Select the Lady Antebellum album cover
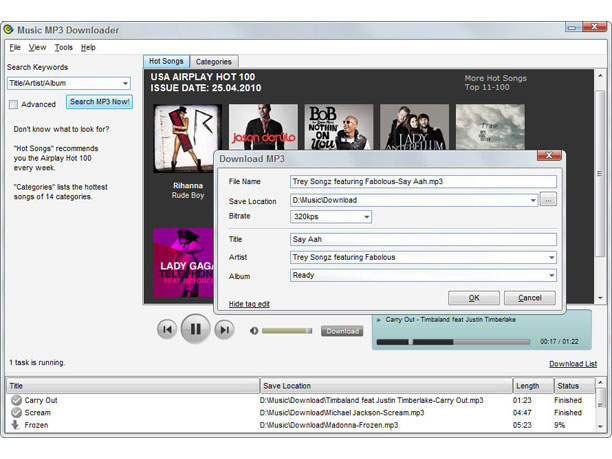Viewport: 612px width, 459px height. coord(415,127)
